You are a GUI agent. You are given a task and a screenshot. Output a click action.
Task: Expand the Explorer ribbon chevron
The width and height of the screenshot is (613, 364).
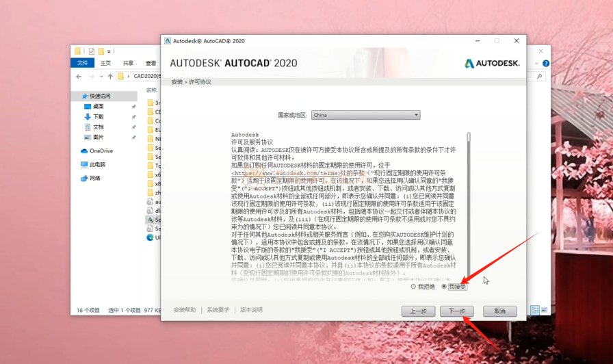point(537,64)
